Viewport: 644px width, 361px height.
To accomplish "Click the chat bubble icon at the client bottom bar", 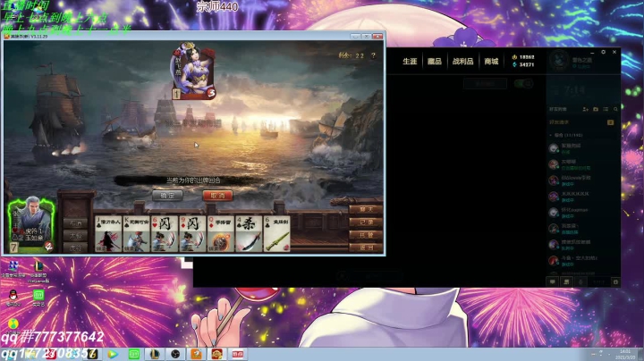I will click(x=553, y=281).
